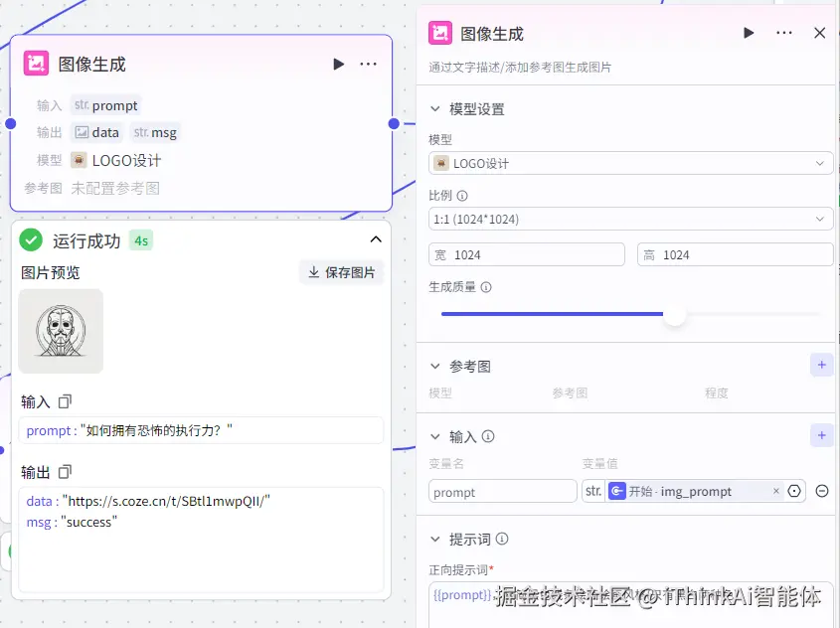Click the node's left input connection port
Viewport: 840px width, 628px height.
[x=10, y=123]
